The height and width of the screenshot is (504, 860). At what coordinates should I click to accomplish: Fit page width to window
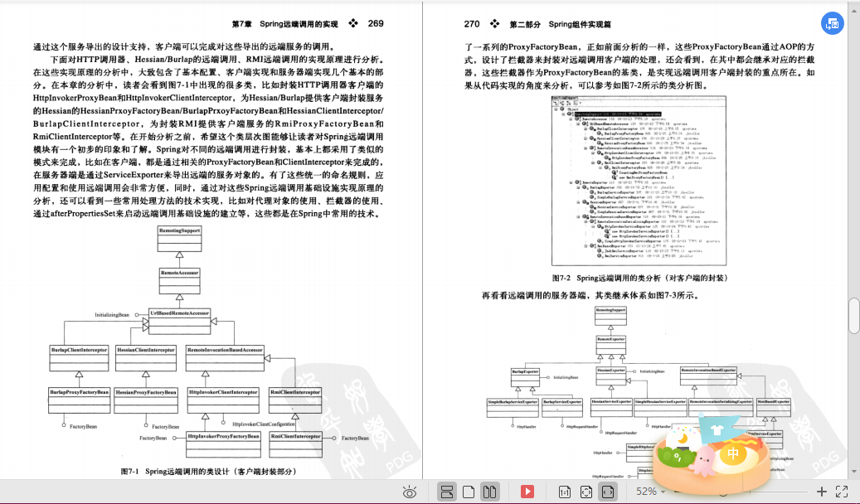(608, 492)
